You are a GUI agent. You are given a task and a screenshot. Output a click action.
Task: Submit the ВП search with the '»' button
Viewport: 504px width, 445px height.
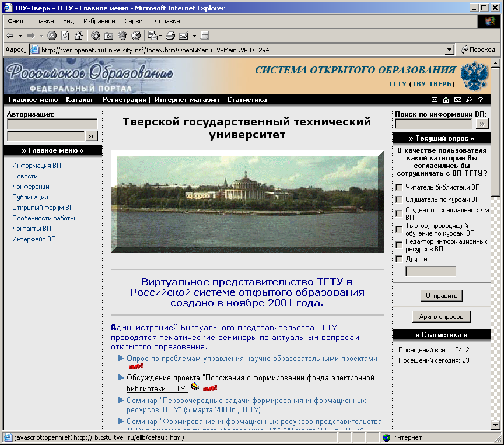point(482,124)
